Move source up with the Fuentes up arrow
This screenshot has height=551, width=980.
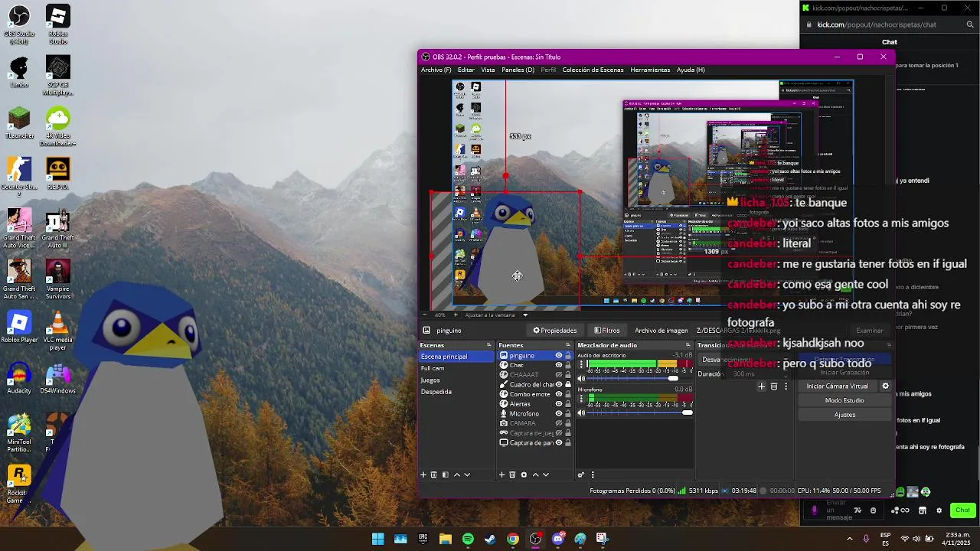pos(535,474)
